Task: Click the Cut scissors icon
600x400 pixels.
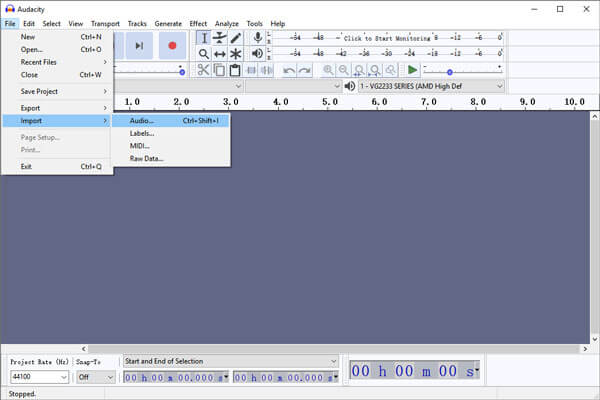Action: (203, 70)
